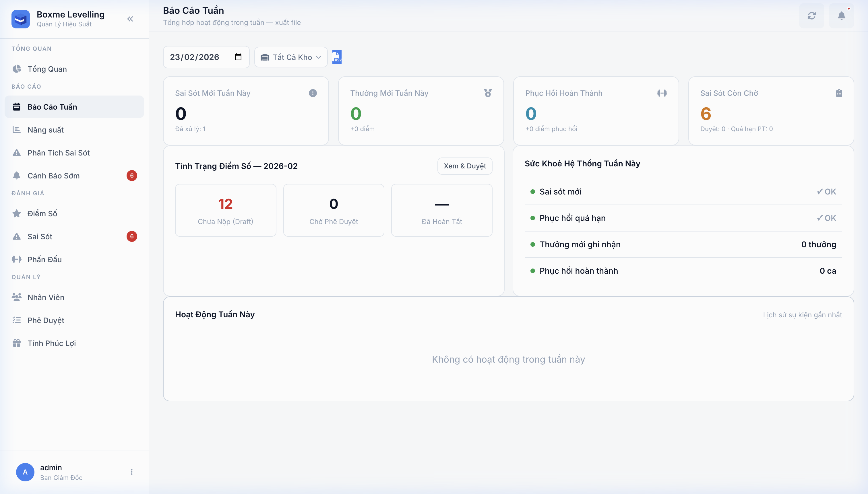Click clipboard icon on Sai Sót Còn Chờ card
The width and height of the screenshot is (868, 494).
(839, 93)
